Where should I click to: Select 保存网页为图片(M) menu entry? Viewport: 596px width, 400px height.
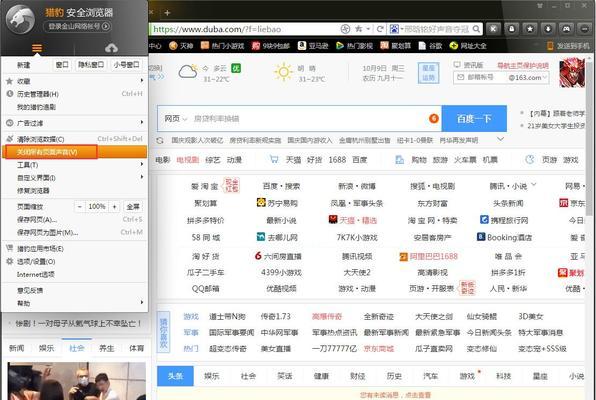click(x=74, y=232)
